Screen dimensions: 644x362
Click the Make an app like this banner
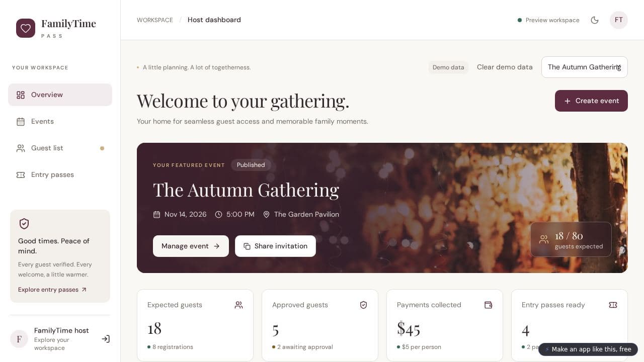coord(588,349)
